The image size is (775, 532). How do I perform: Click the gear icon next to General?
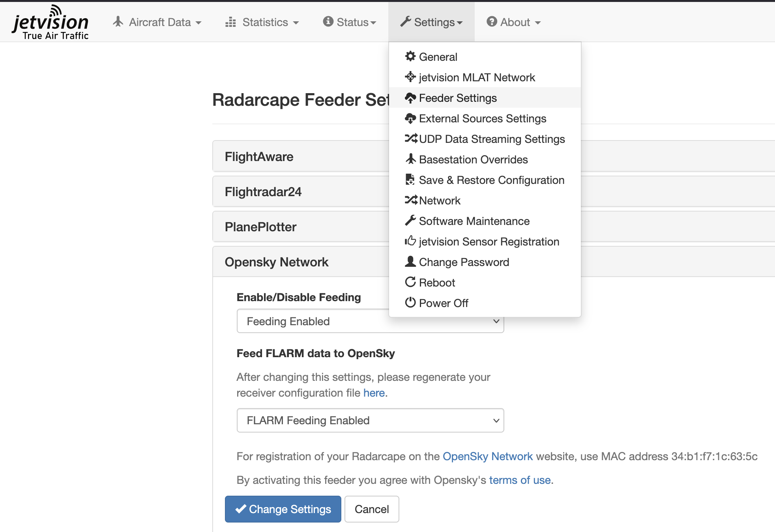(410, 56)
